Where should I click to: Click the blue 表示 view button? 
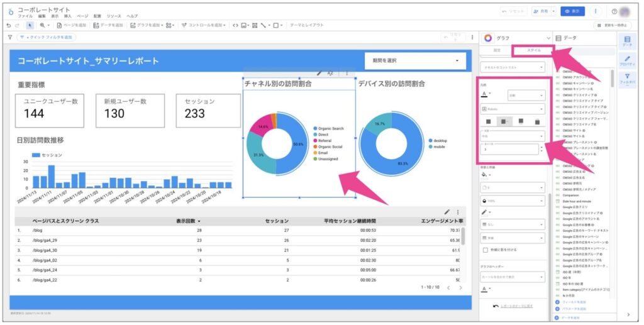point(572,11)
